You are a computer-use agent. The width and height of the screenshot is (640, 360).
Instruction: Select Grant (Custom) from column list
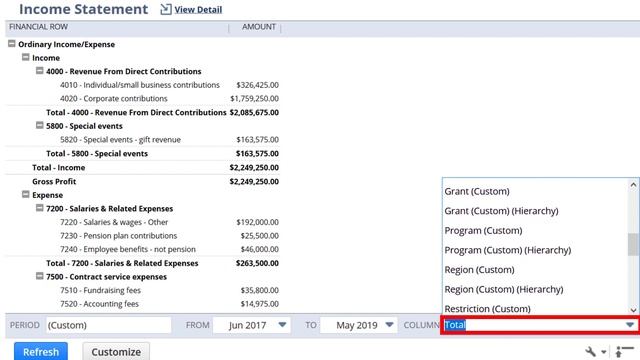click(x=477, y=191)
